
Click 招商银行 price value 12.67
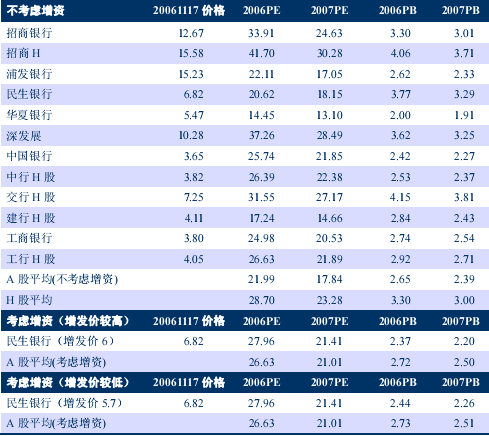coord(191,33)
